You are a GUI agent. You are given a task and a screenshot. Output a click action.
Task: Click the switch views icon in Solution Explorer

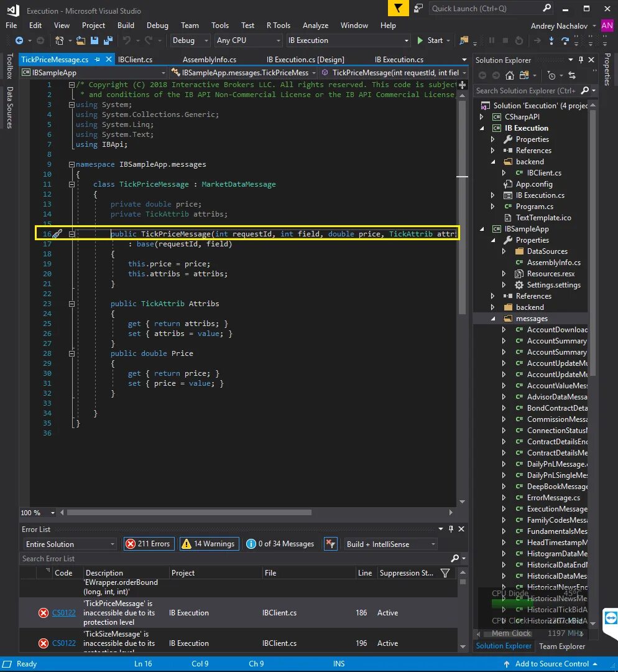click(523, 75)
